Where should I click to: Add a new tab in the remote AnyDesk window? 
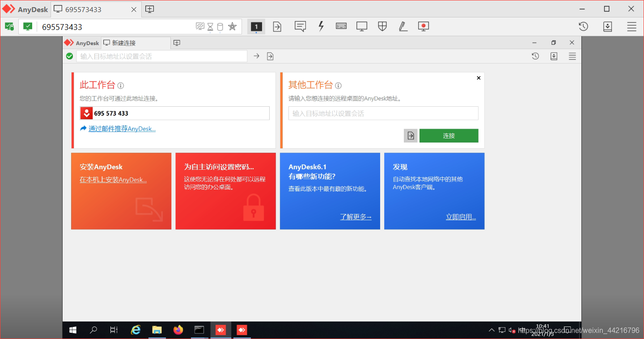177,43
